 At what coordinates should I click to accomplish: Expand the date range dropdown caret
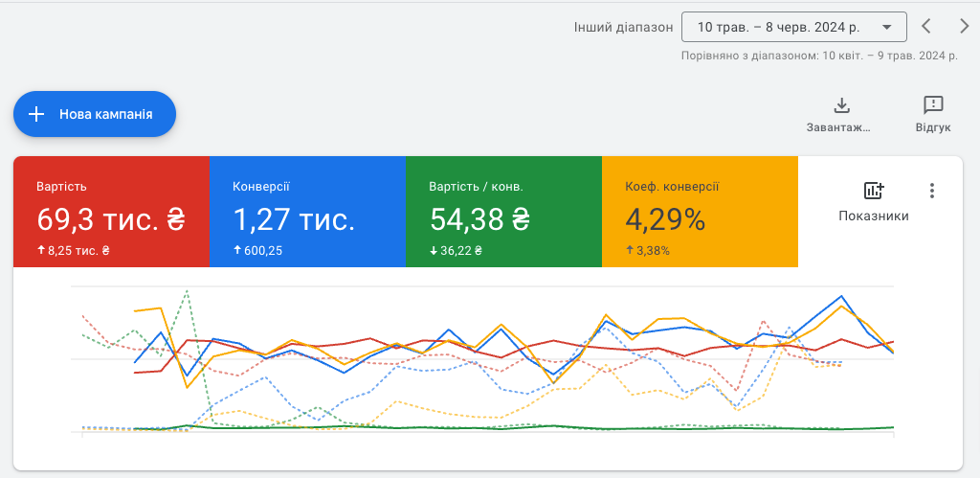pos(887,27)
